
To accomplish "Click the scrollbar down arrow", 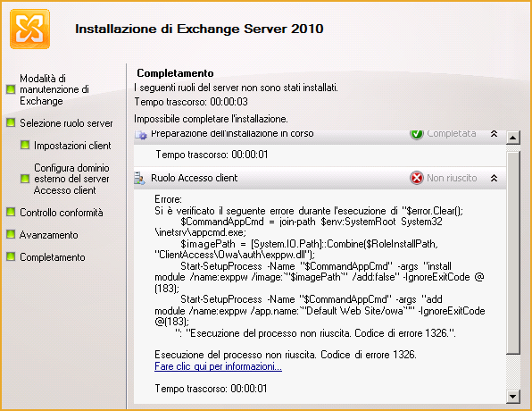I will 513,396.
